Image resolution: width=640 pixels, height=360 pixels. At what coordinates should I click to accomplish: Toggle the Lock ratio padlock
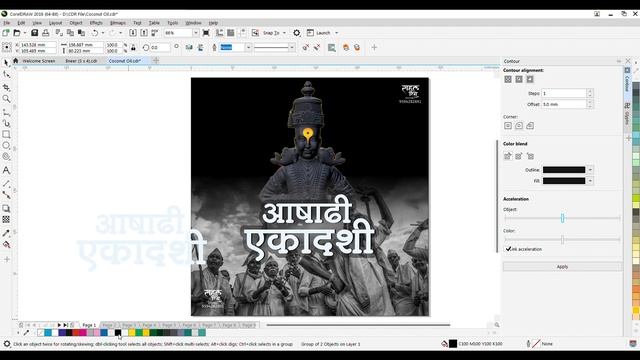133,48
